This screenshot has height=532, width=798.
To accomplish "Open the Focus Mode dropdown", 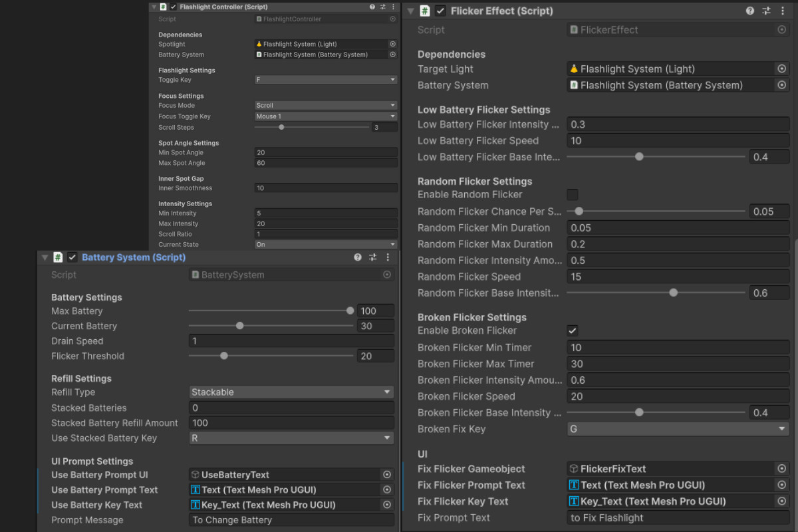I will pyautogui.click(x=326, y=105).
